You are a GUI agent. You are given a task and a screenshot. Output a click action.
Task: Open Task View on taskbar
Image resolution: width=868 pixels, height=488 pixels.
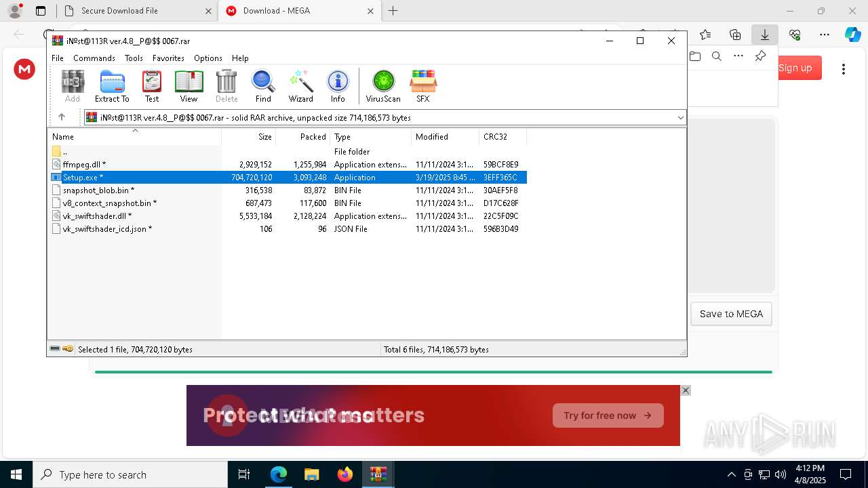tap(244, 474)
